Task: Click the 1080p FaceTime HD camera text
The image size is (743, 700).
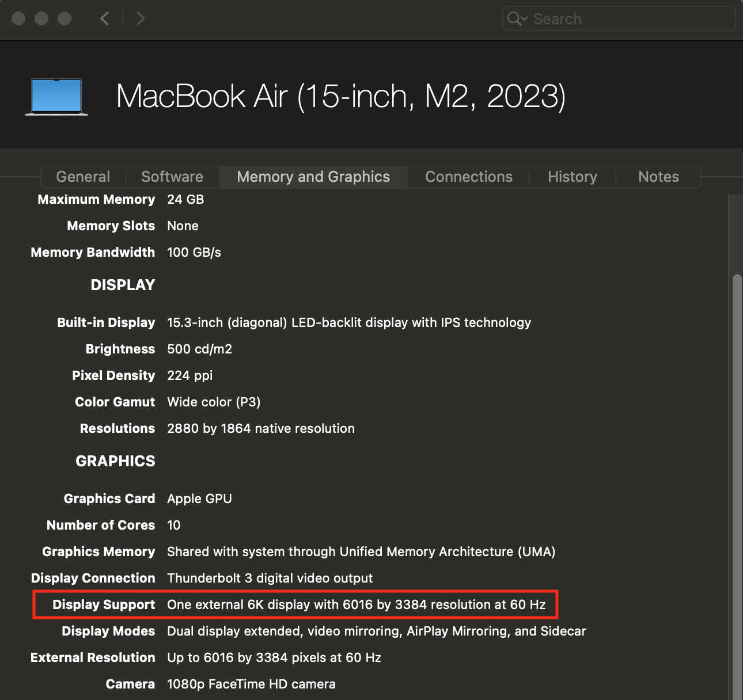Action: click(251, 684)
